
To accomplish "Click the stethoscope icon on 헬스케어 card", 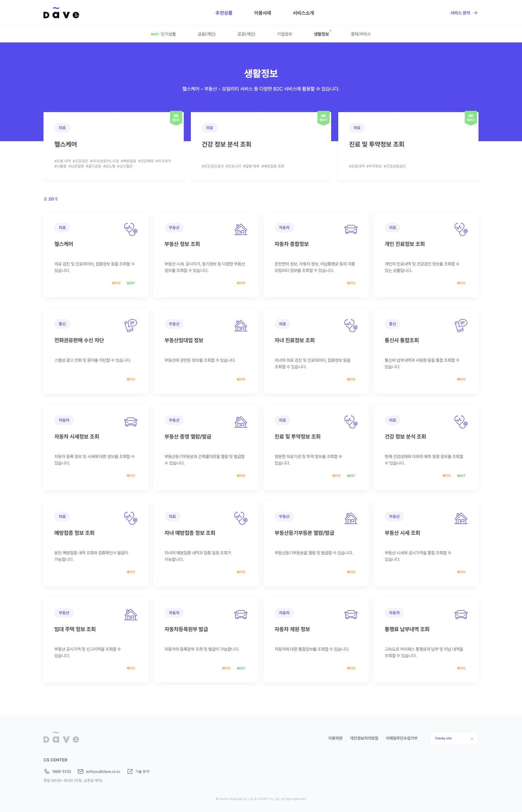I will tap(130, 229).
